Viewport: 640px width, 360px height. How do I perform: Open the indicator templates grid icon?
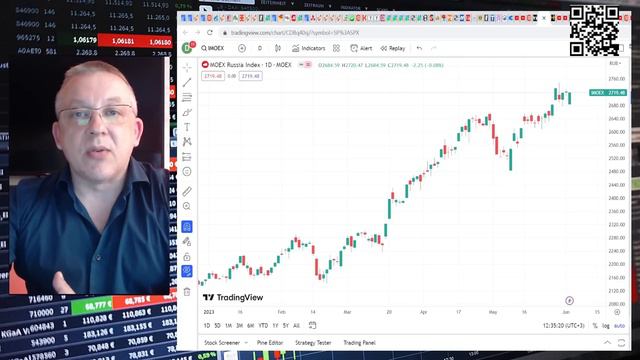coord(336,48)
